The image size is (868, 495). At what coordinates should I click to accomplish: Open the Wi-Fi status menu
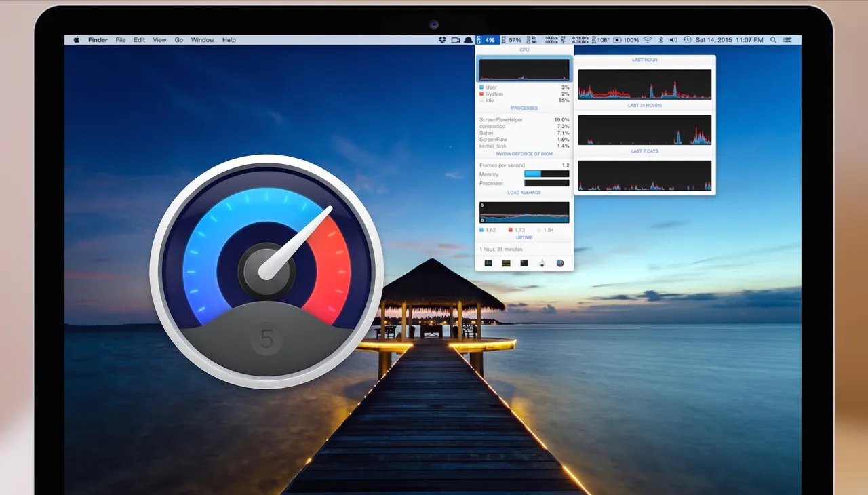648,40
